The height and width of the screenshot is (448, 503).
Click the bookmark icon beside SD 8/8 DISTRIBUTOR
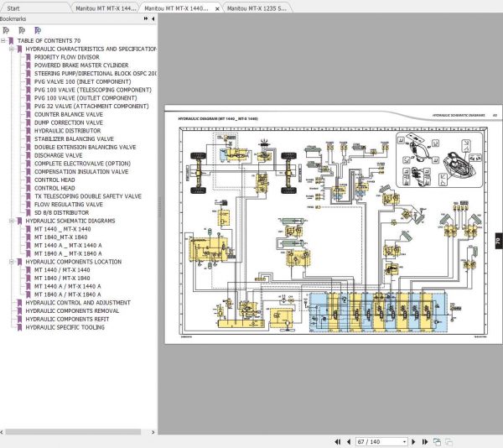click(29, 212)
